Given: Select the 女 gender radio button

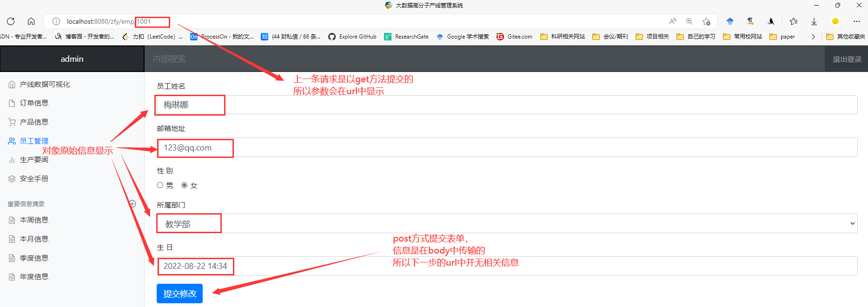Looking at the screenshot, I should click(185, 185).
